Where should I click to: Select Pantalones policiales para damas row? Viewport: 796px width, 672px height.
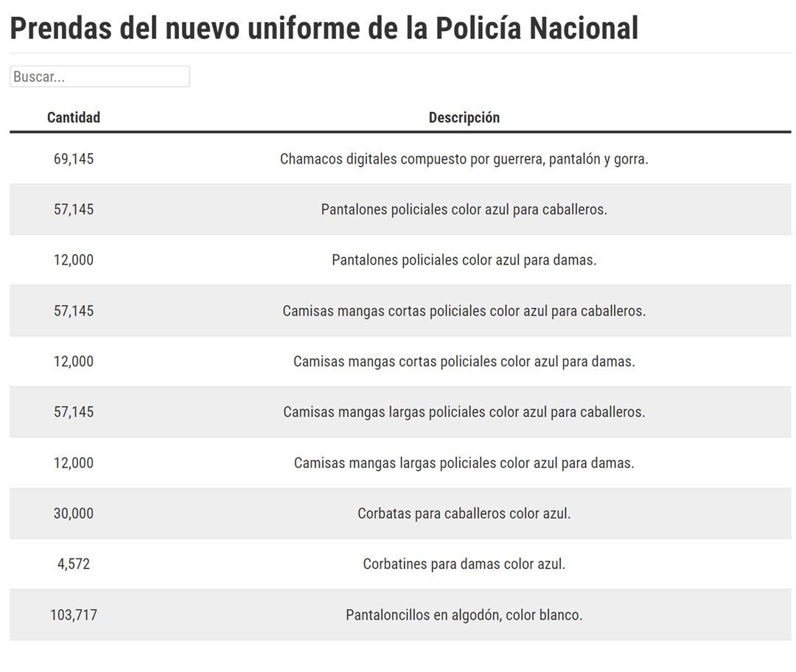click(400, 260)
